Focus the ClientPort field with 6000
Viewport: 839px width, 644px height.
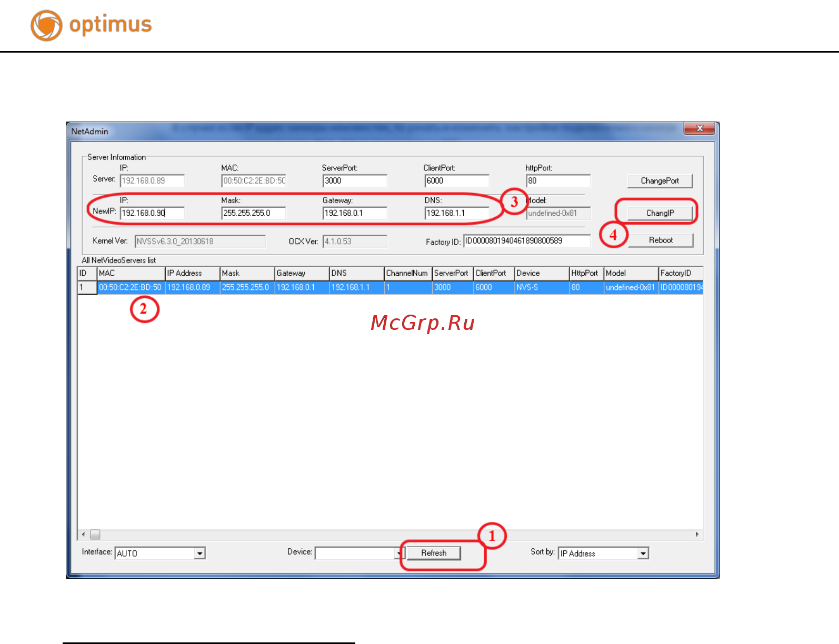[457, 180]
